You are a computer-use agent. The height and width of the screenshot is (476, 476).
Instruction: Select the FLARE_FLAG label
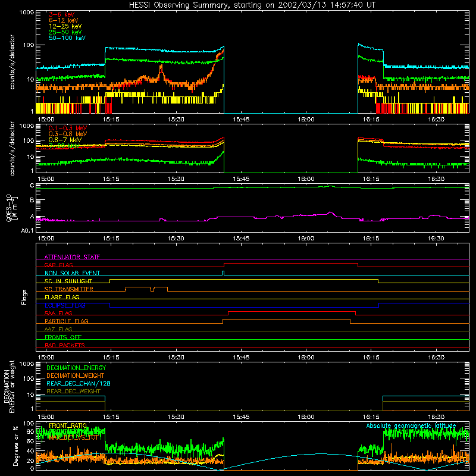62,297
